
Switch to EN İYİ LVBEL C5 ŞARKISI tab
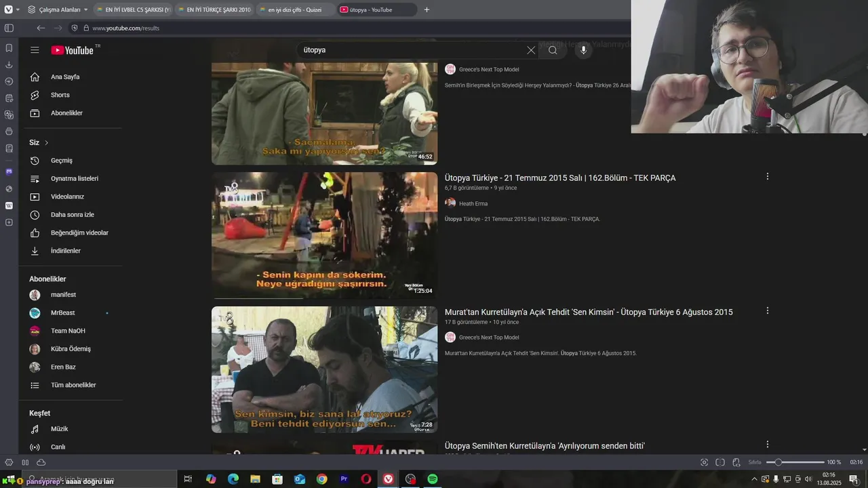(132, 9)
